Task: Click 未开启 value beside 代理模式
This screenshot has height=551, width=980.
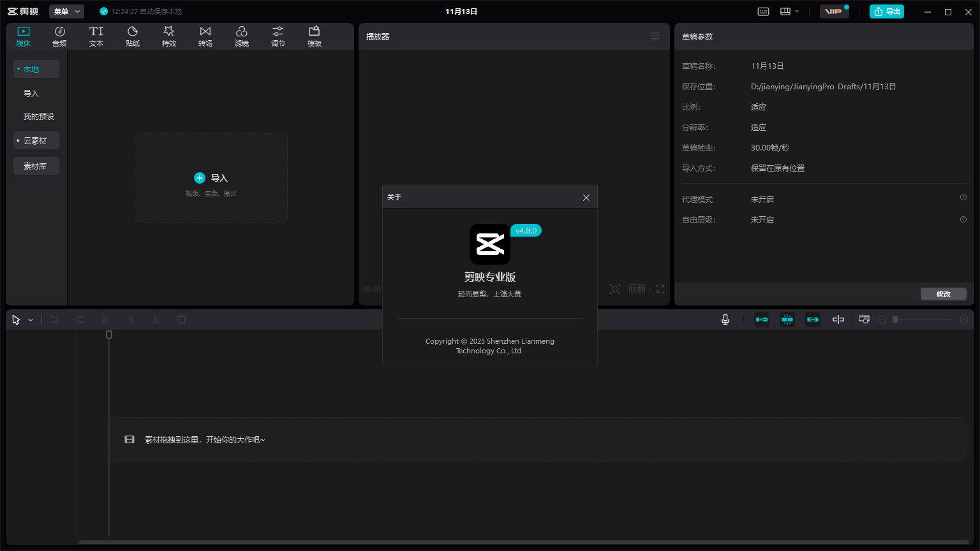Action: pyautogui.click(x=762, y=199)
